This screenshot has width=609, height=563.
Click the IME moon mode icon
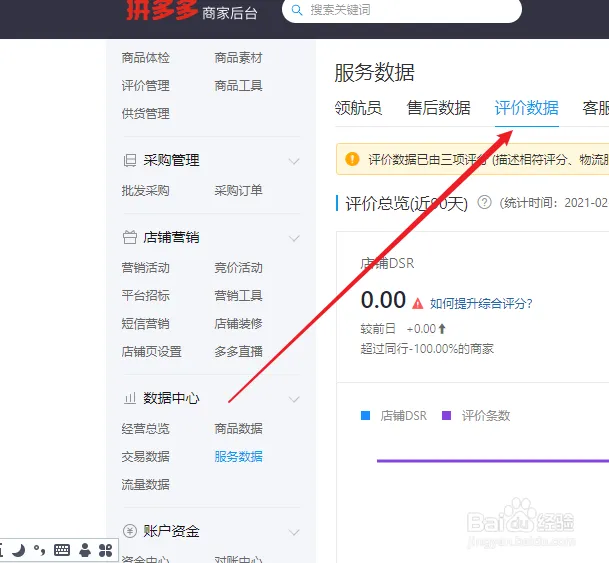point(18,550)
